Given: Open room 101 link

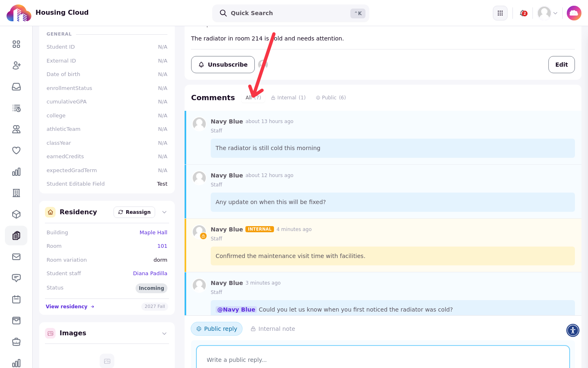Looking at the screenshot, I should [x=163, y=246].
